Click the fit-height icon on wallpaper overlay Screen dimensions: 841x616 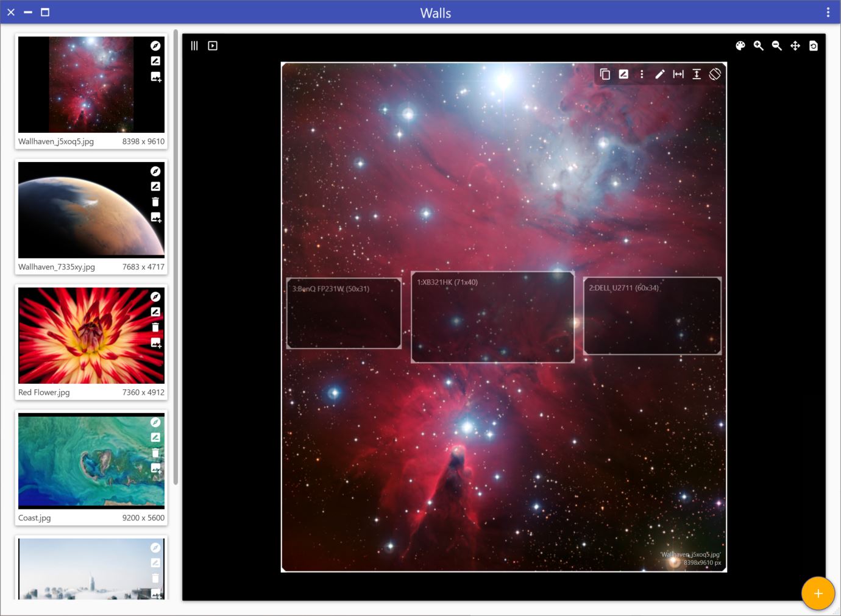tap(697, 74)
